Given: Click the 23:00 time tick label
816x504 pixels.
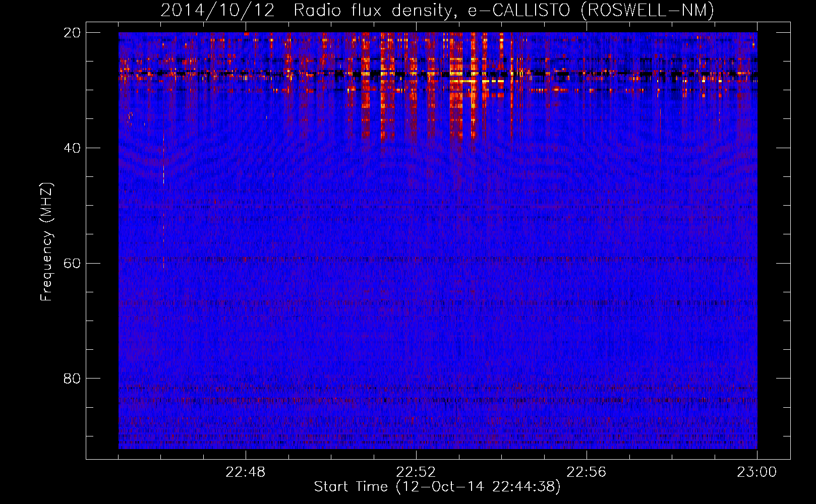Looking at the screenshot, I should [x=757, y=472].
